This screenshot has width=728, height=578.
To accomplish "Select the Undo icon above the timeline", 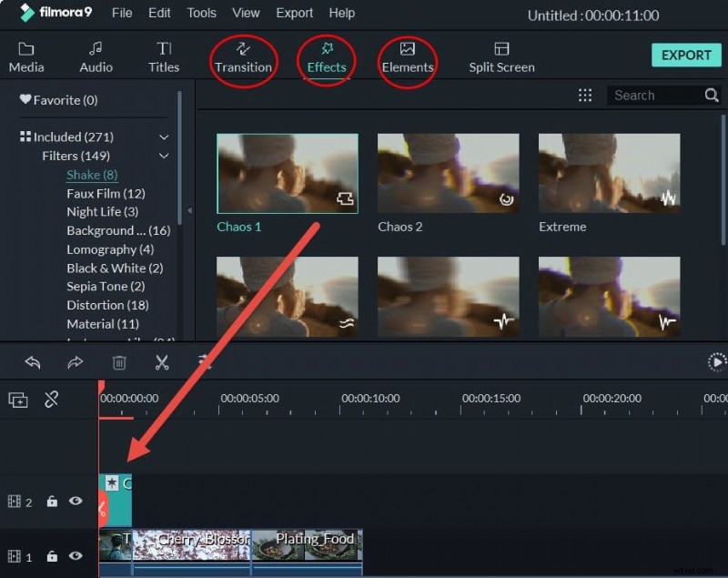I will coord(33,362).
